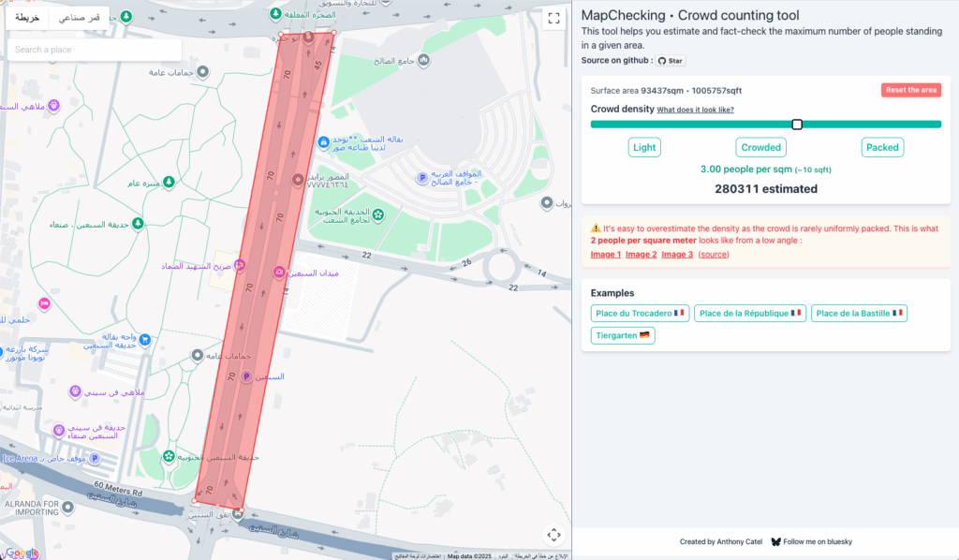This screenshot has width=959, height=560.
Task: Select the gray pin at right map edge
Action: 547,202
